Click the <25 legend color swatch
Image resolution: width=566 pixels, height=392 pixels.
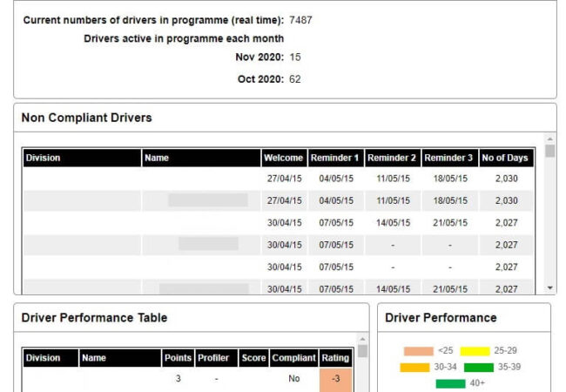click(x=419, y=351)
